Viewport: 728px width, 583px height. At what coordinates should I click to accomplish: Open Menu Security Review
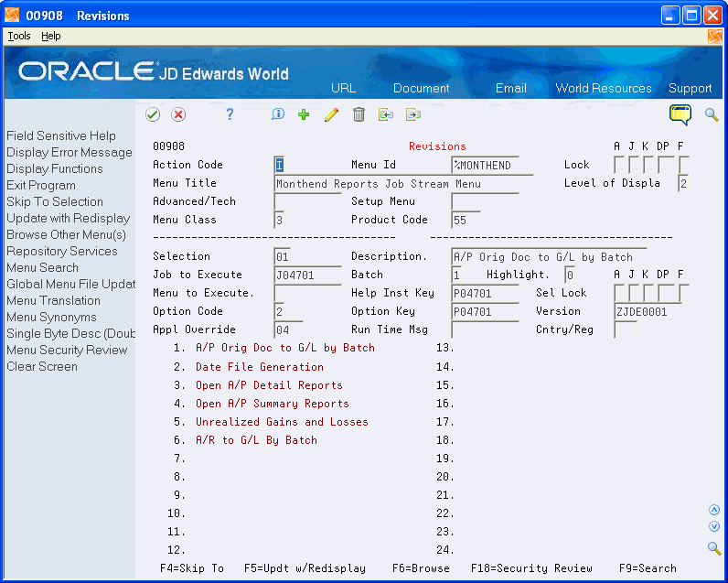[x=67, y=351]
